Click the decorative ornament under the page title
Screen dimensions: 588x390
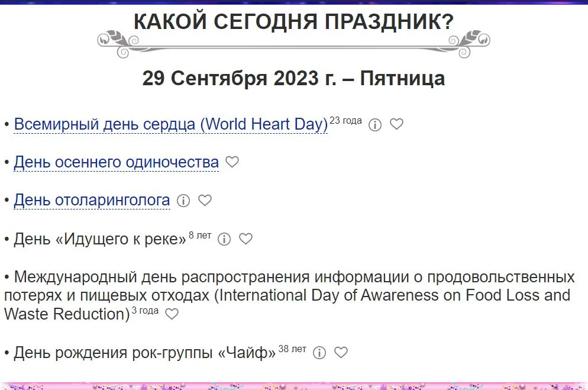(x=294, y=43)
